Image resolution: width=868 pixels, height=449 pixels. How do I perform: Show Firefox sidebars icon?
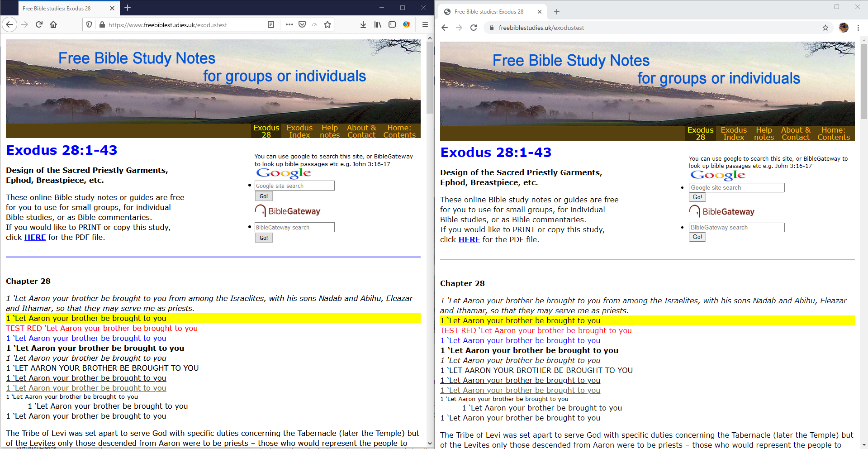point(392,24)
